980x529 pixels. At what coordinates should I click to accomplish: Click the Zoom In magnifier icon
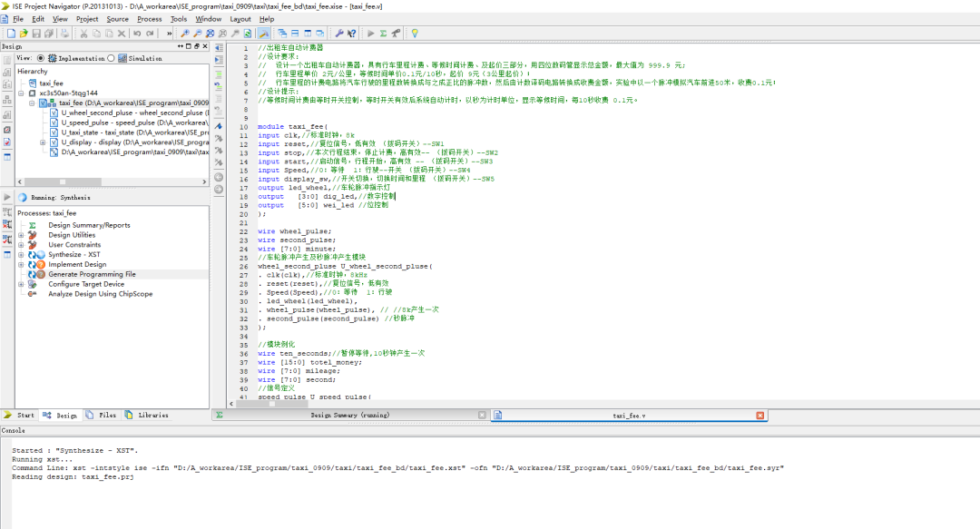pyautogui.click(x=185, y=34)
